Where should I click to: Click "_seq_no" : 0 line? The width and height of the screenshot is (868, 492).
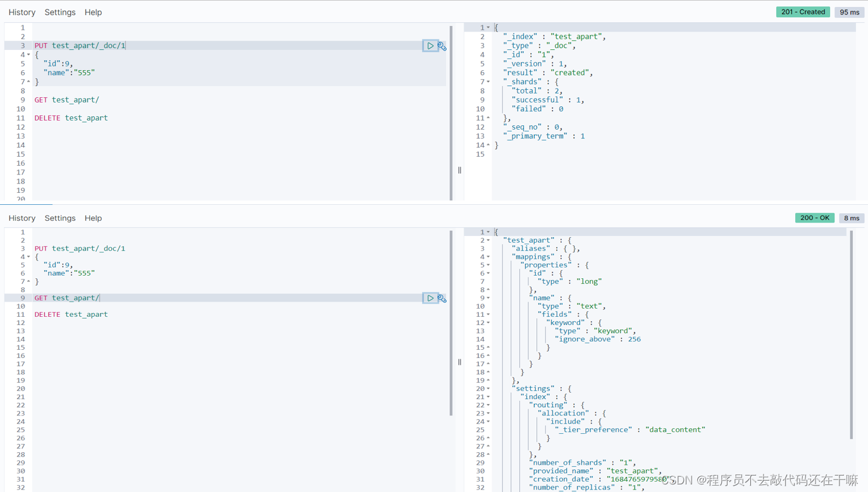pos(532,127)
